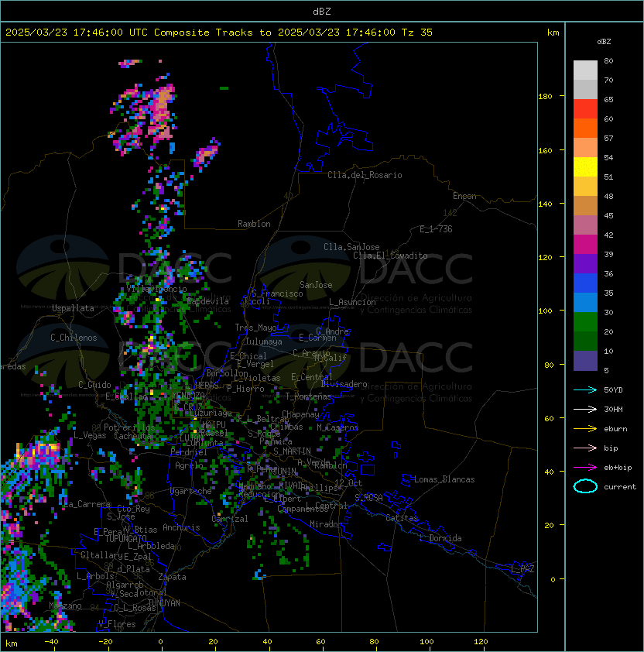Click the cyan 50YD arrow legend icon

coord(585,390)
